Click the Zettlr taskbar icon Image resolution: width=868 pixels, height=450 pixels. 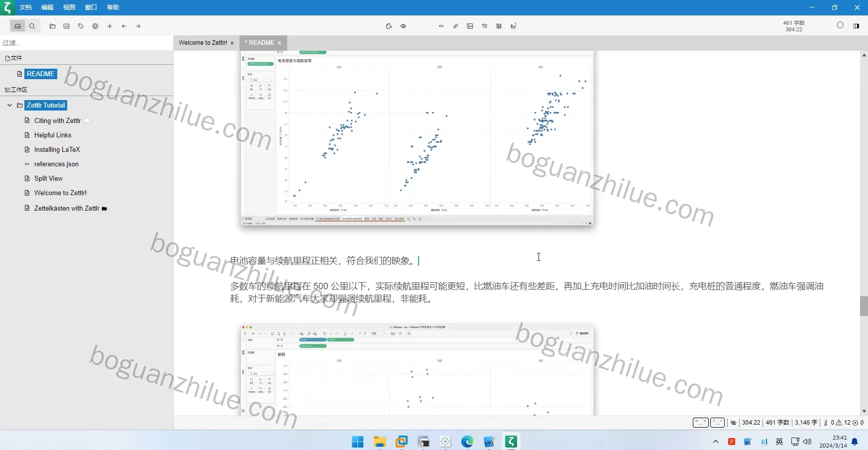point(511,442)
